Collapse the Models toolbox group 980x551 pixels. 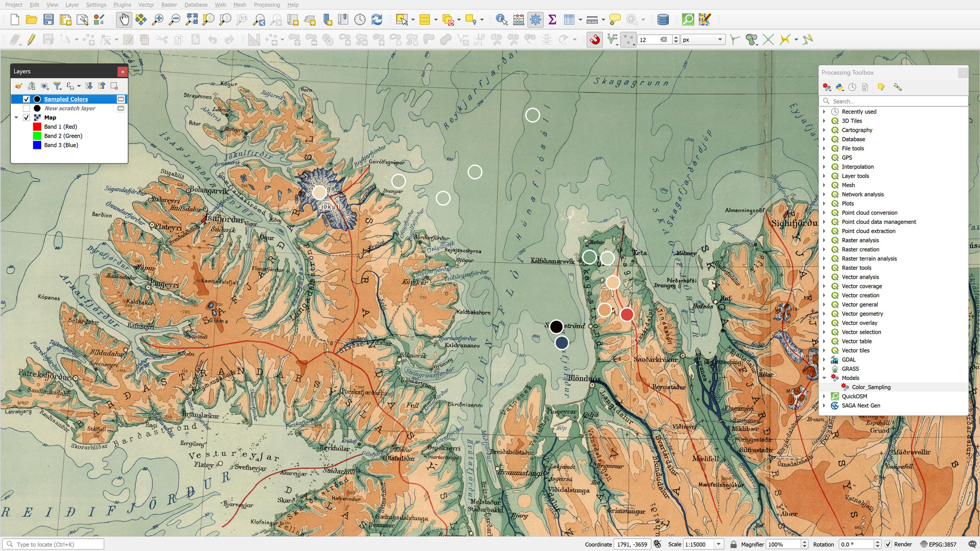click(824, 378)
